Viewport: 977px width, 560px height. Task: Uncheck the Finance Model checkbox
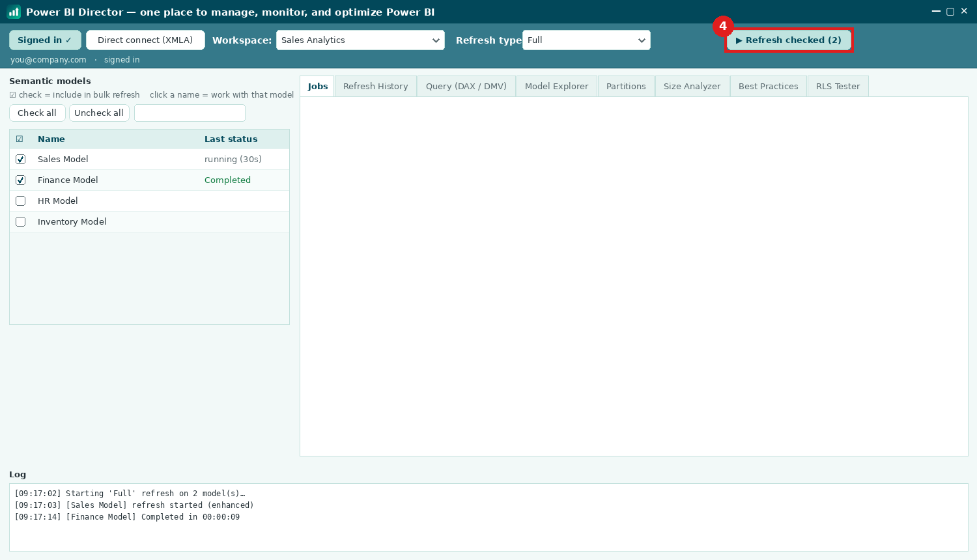(21, 180)
